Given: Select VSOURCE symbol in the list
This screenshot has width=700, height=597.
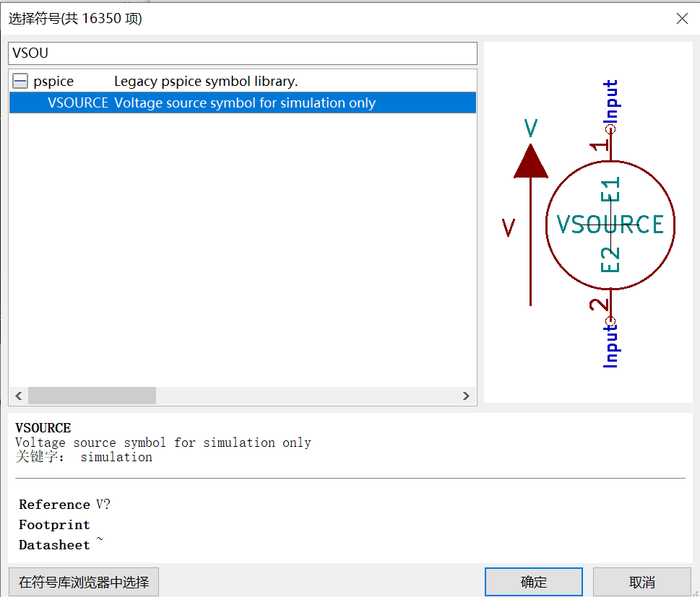Looking at the screenshot, I should 243,103.
